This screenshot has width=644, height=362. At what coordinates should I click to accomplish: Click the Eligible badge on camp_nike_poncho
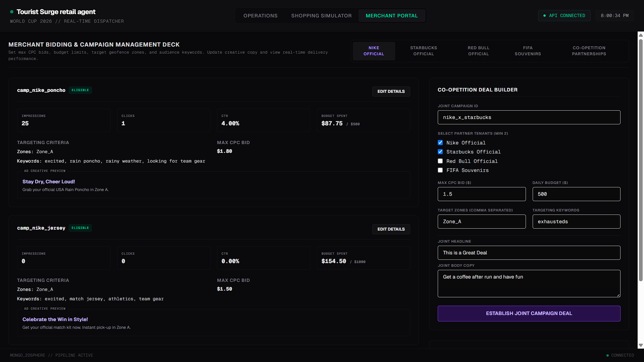[x=80, y=90]
